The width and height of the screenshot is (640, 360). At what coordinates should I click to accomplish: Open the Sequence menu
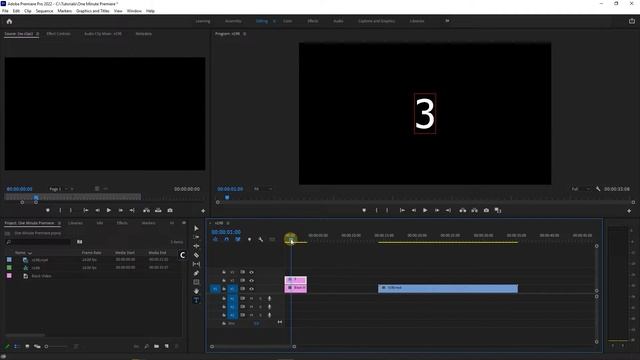pyautogui.click(x=44, y=11)
